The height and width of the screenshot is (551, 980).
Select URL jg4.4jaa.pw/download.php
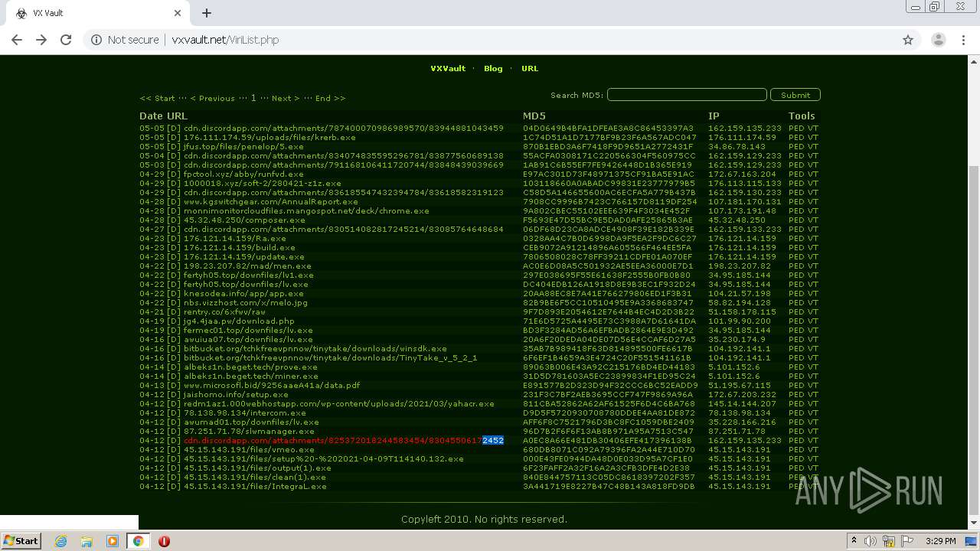coord(239,321)
